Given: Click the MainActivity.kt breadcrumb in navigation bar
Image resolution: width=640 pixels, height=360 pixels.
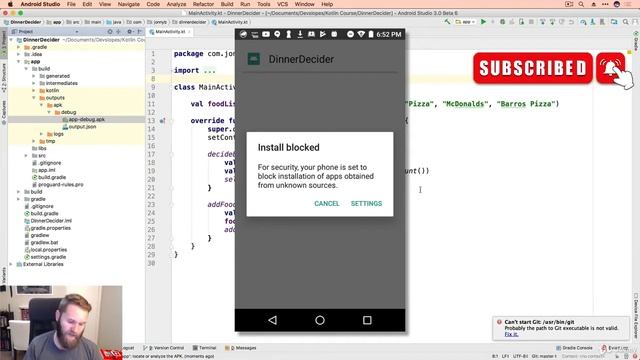Looking at the screenshot, I should [229, 22].
